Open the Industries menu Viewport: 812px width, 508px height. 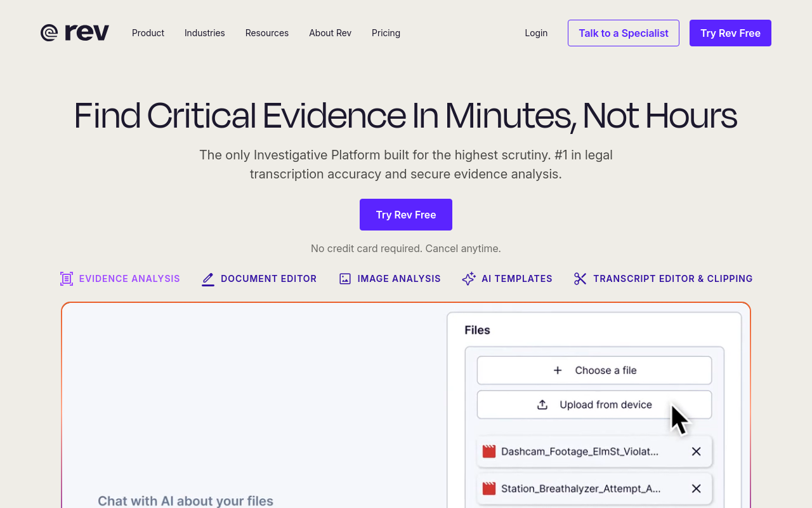(204, 33)
